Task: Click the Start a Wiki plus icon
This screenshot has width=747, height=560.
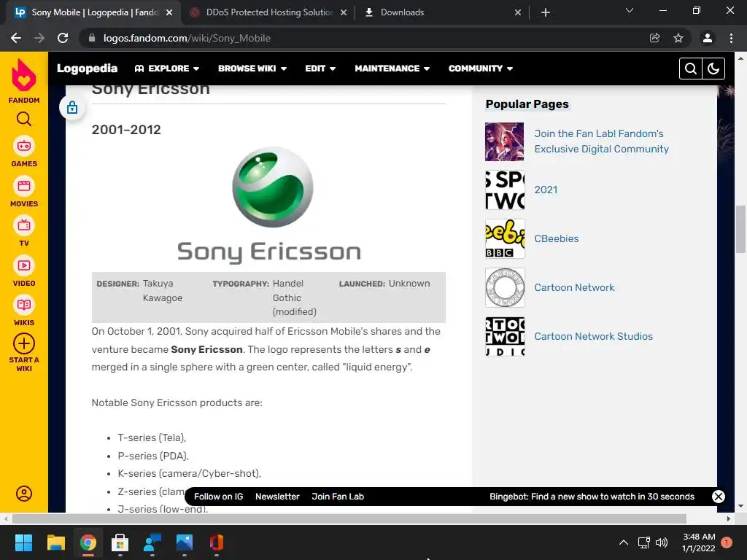Action: (24, 344)
